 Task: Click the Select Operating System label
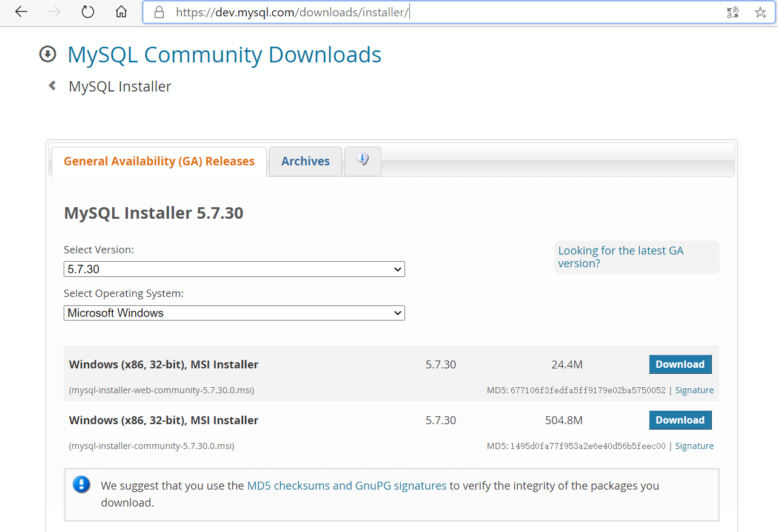click(x=124, y=293)
